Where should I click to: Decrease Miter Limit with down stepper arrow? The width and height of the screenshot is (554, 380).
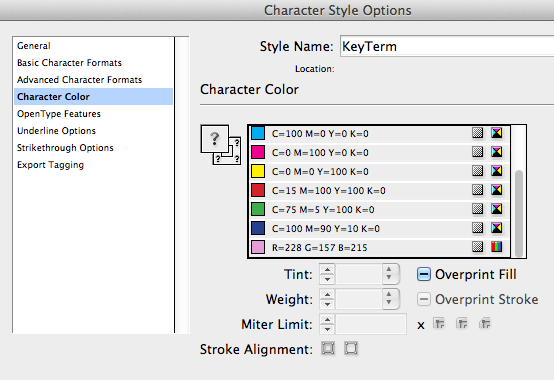point(327,329)
